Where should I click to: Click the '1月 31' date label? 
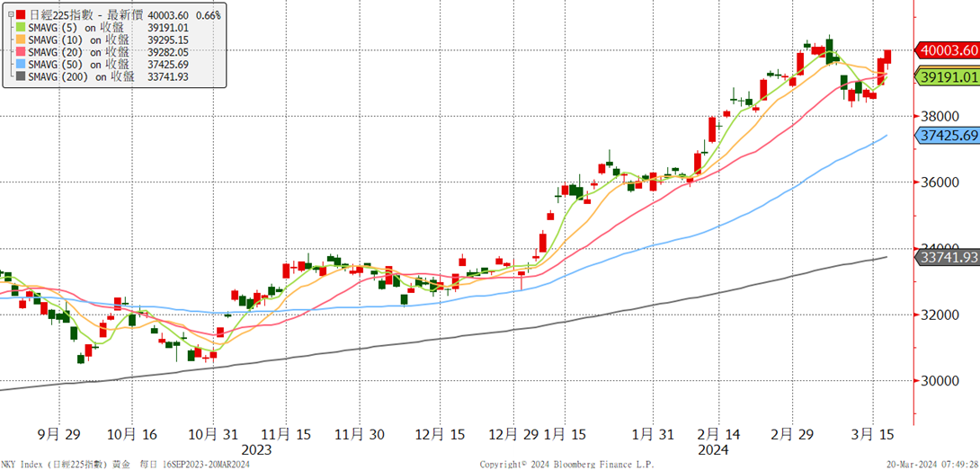[652, 434]
